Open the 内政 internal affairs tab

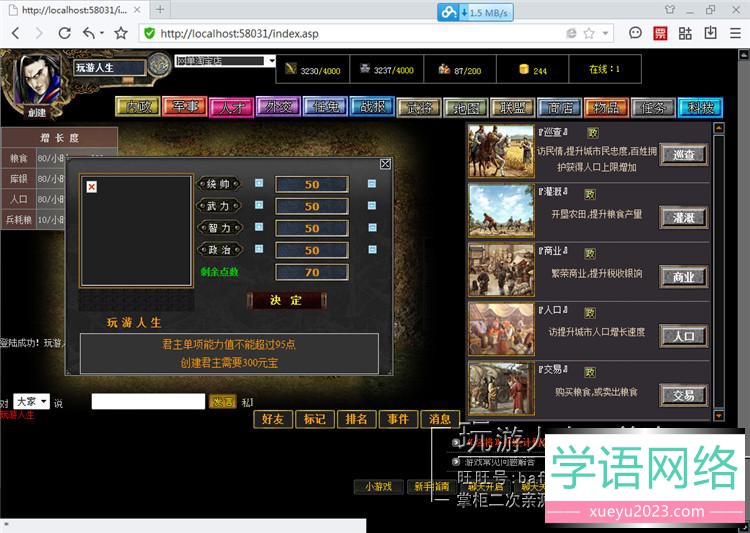pyautogui.click(x=137, y=107)
